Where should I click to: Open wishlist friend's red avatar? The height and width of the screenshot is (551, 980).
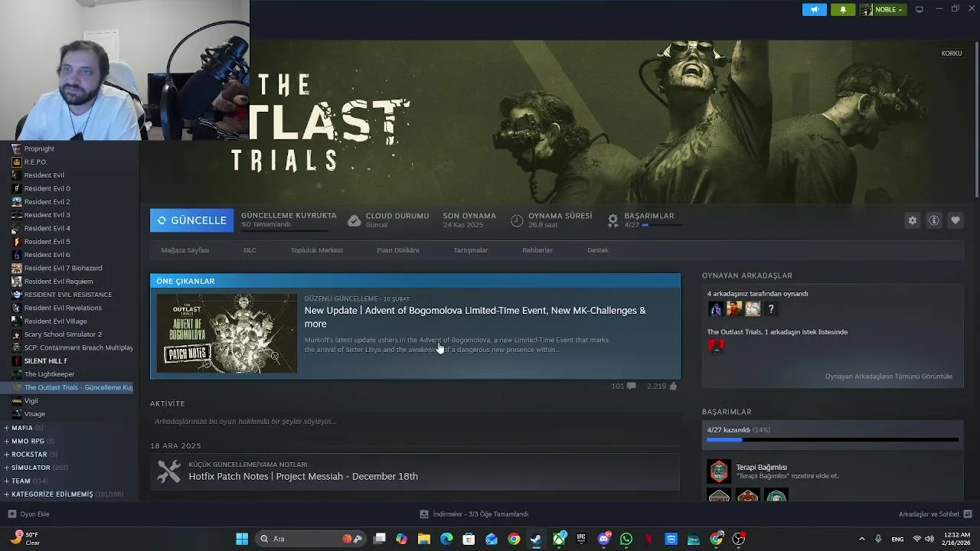[716, 347]
